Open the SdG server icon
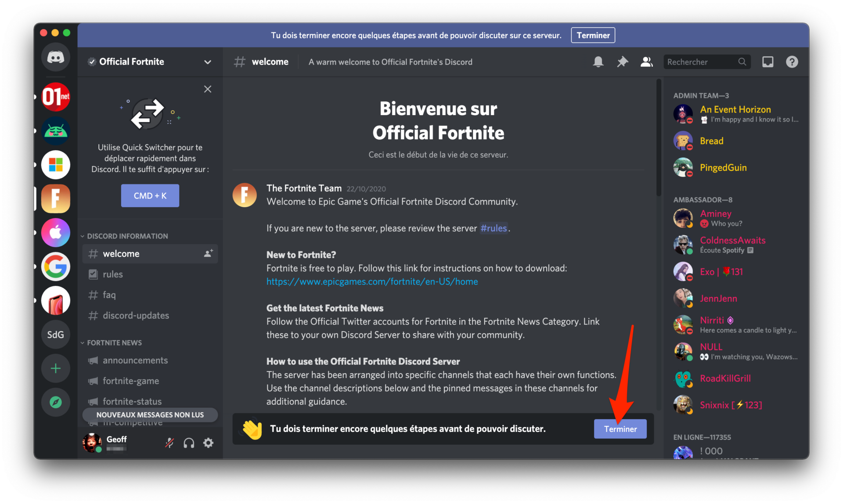This screenshot has width=843, height=504. click(56, 335)
